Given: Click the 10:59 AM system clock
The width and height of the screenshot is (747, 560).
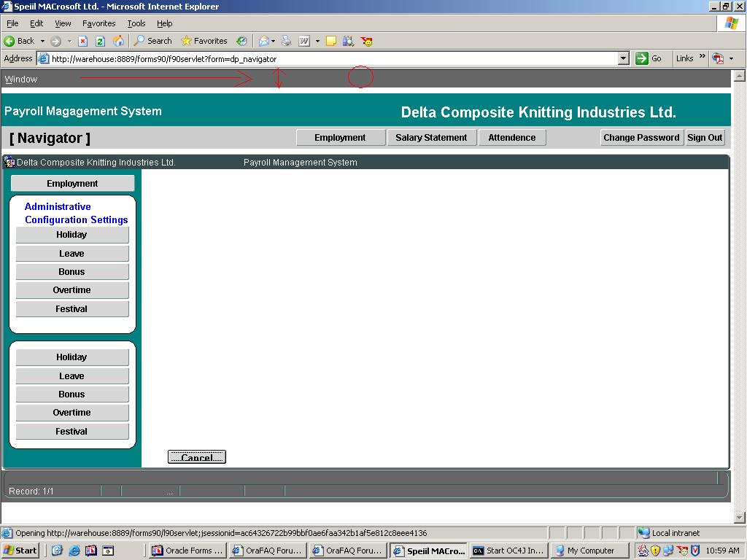Looking at the screenshot, I should tap(723, 551).
